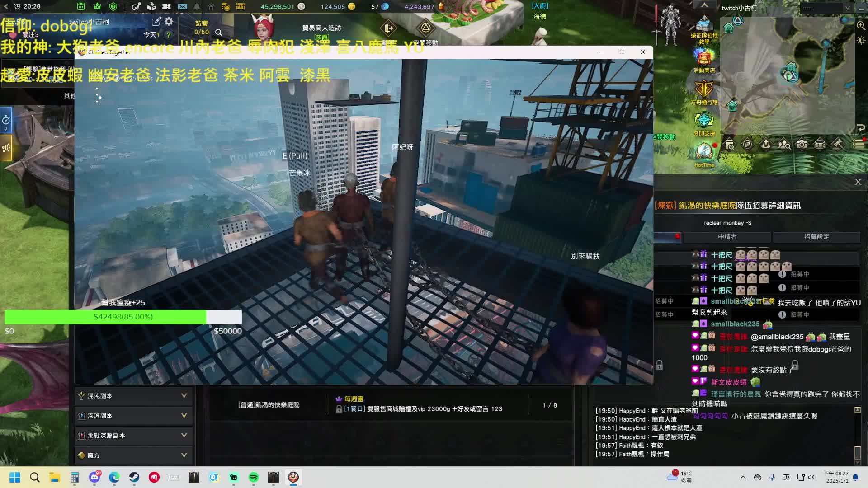868x488 pixels.
Task: Click the house icon in top bar
Action: pos(211,6)
